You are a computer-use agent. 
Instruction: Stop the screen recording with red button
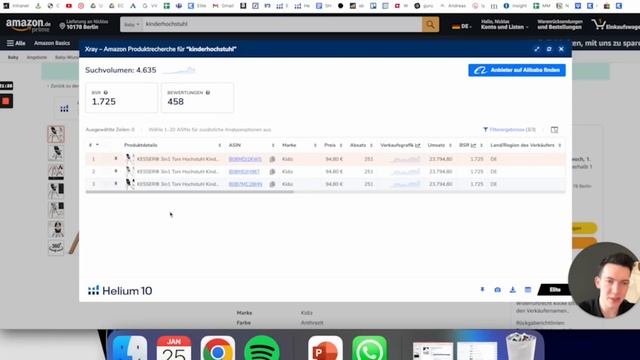pyautogui.click(x=6, y=101)
